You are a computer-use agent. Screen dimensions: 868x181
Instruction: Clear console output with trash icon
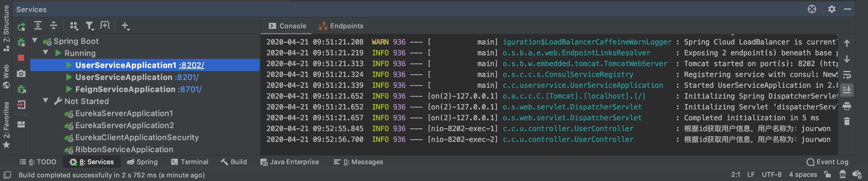coord(847,121)
